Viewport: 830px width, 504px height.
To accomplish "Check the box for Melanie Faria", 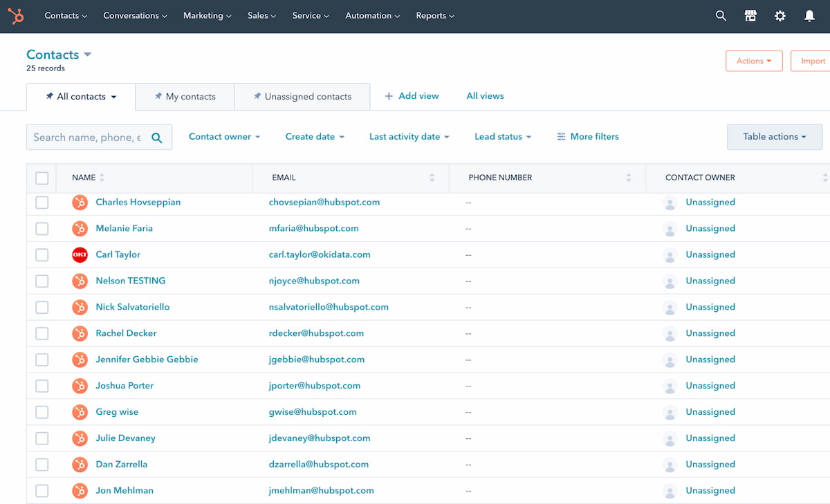I will [x=42, y=228].
